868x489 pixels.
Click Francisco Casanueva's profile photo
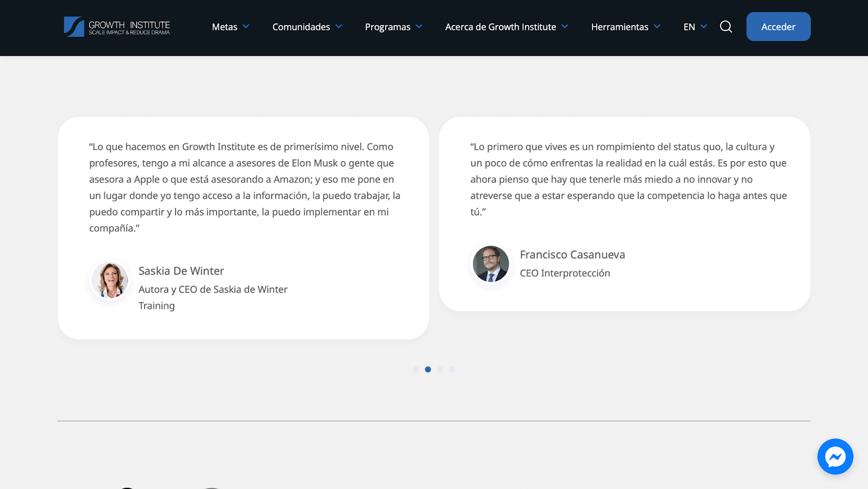(x=491, y=264)
